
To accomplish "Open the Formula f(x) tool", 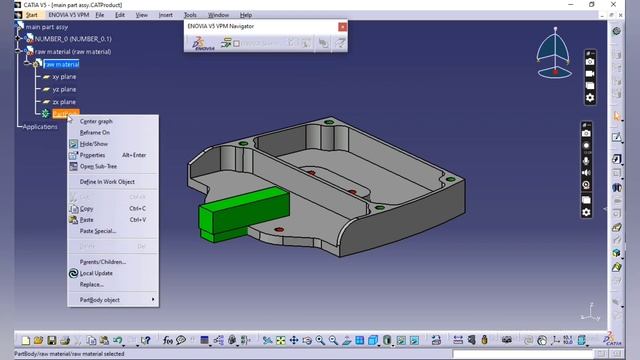I will [167, 340].
